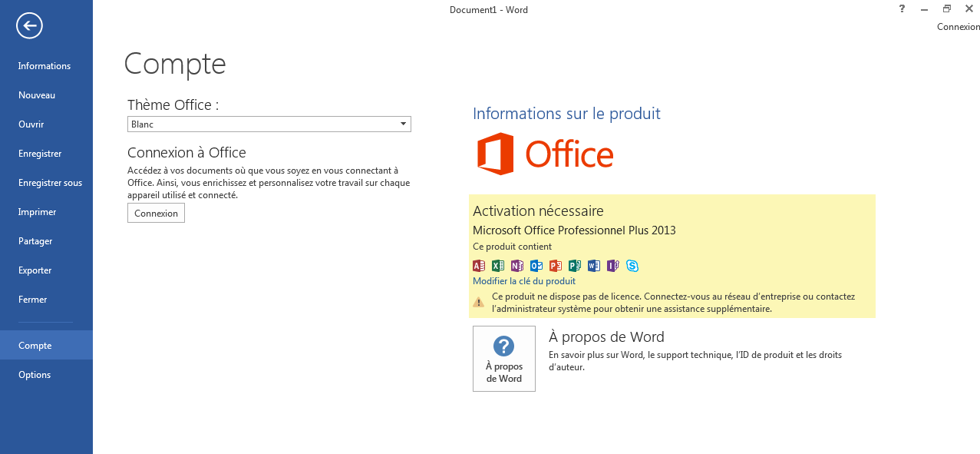980x454 pixels.
Task: Click the Ce produit contient label
Action: pos(512,247)
